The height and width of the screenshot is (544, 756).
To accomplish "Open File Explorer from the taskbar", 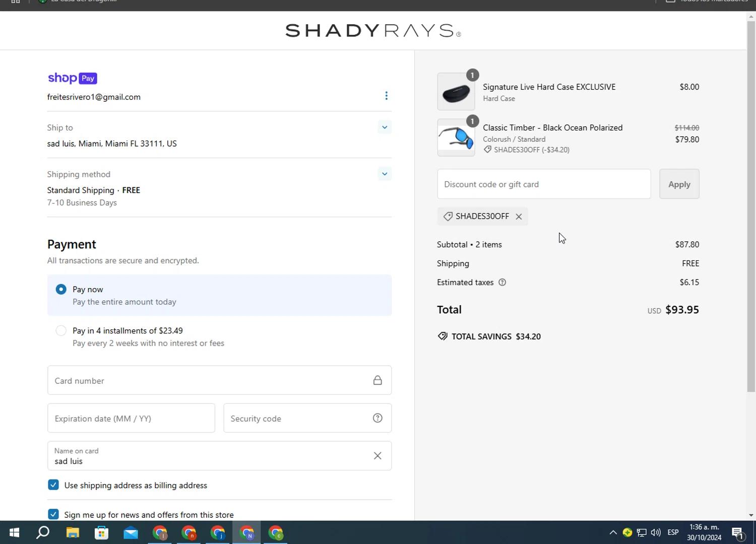I will [x=73, y=532].
